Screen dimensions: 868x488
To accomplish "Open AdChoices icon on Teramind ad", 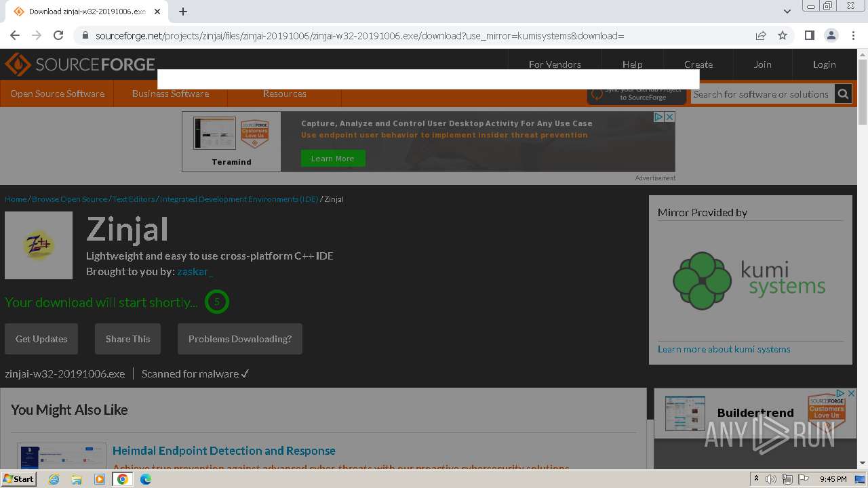I will [658, 117].
